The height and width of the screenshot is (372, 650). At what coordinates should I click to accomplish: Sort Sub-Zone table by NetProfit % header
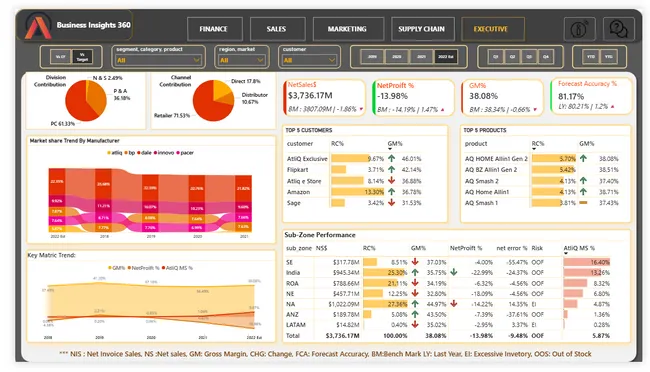pyautogui.click(x=466, y=248)
